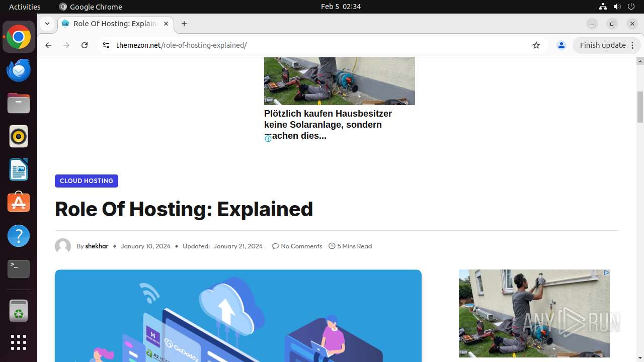The image size is (644, 362).
Task: Go back to previous page
Action: (48, 45)
